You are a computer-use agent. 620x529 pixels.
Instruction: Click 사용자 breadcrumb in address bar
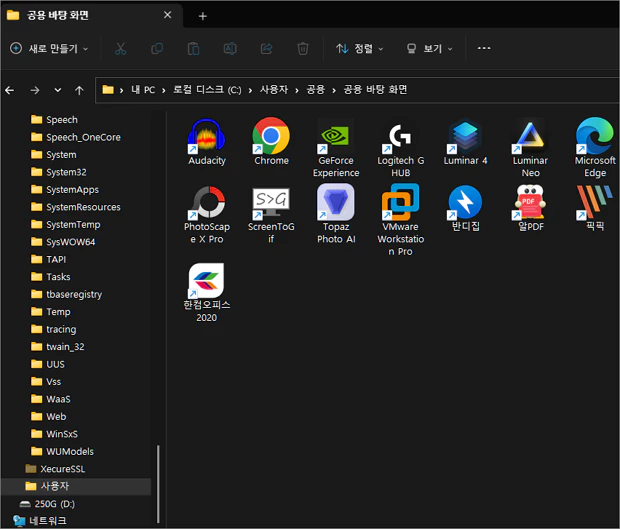point(274,90)
